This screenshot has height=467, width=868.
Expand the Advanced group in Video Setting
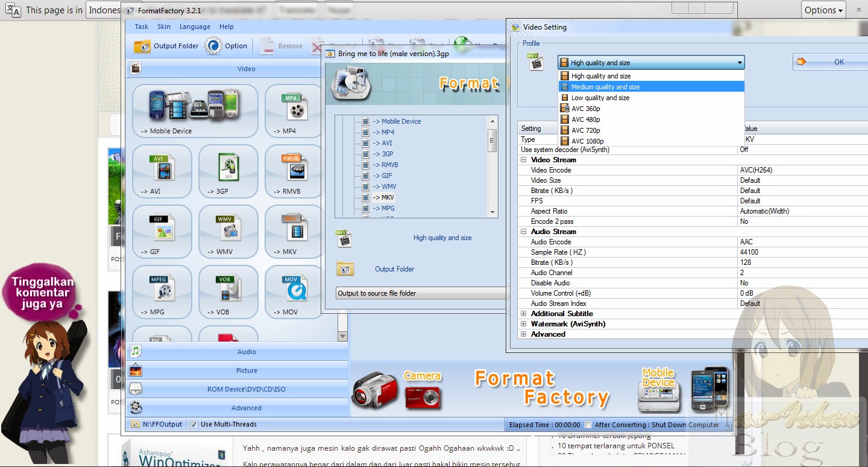523,334
